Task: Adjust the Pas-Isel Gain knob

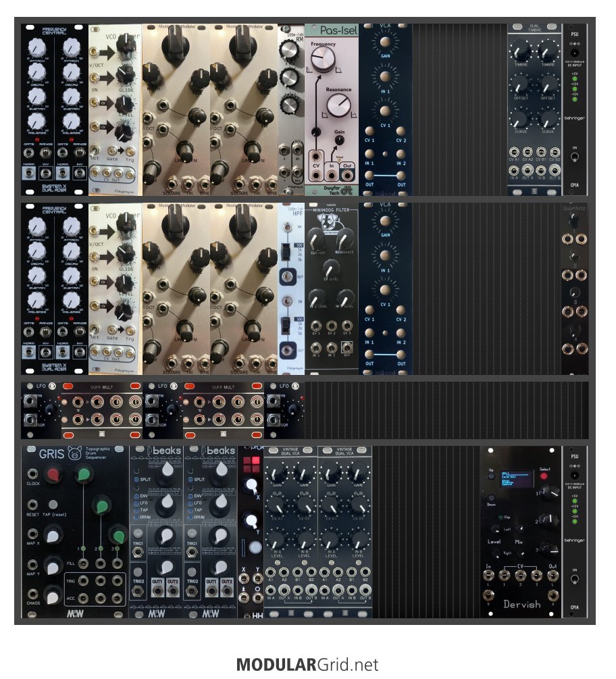Action: (x=339, y=140)
